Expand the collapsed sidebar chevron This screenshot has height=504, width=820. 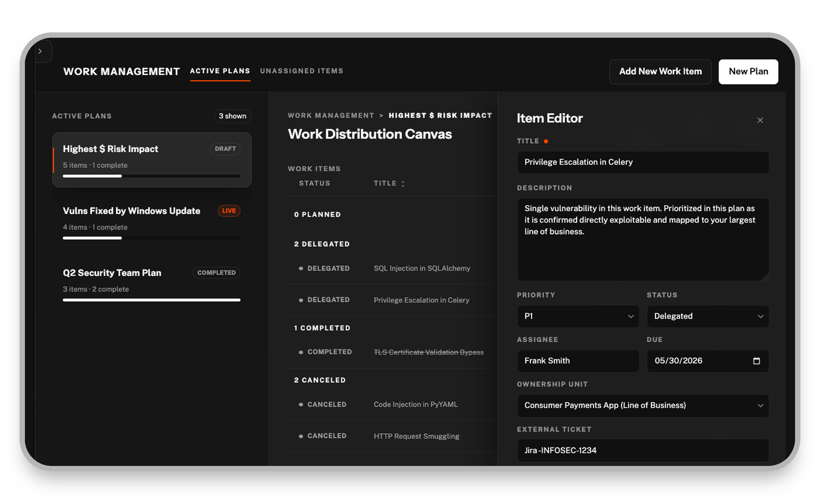(40, 51)
